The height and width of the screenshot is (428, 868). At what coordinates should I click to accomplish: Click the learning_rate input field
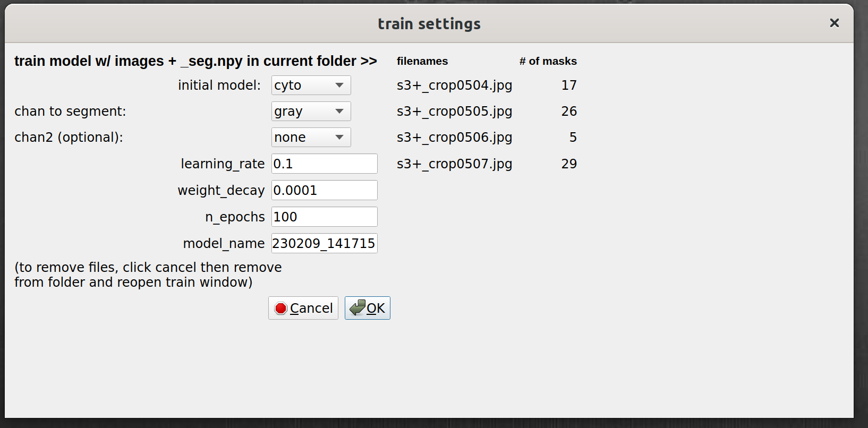[x=324, y=164]
